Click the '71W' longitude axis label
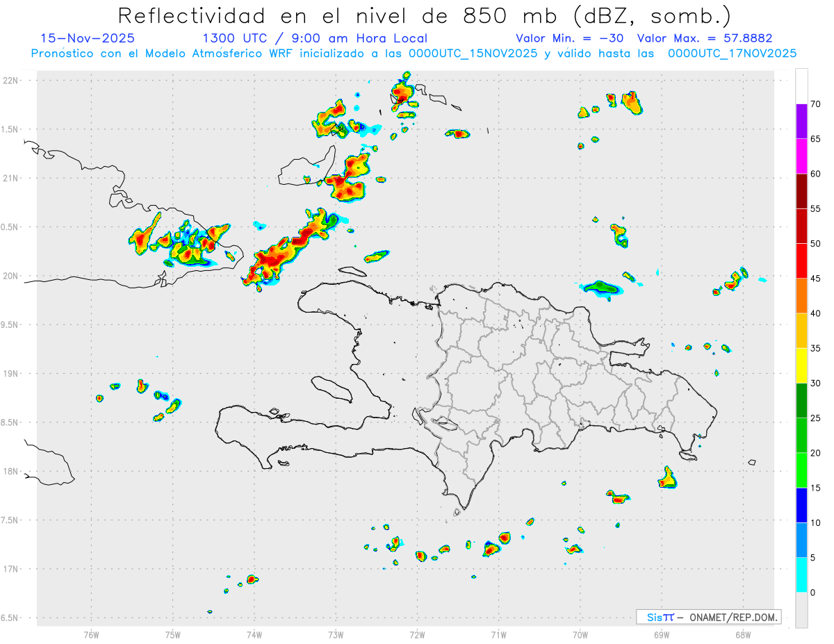The image size is (834, 644). pos(498,634)
